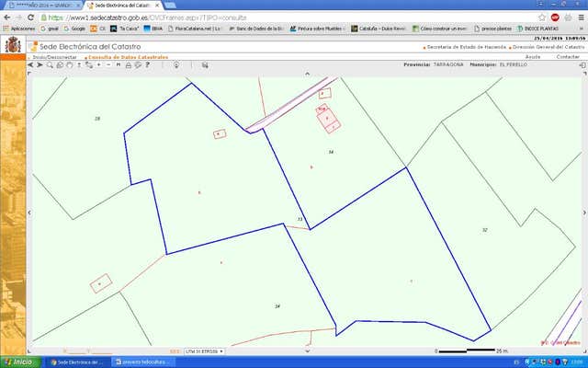Open help with the question mark icon
This screenshot has width=588, height=368.
147,65
